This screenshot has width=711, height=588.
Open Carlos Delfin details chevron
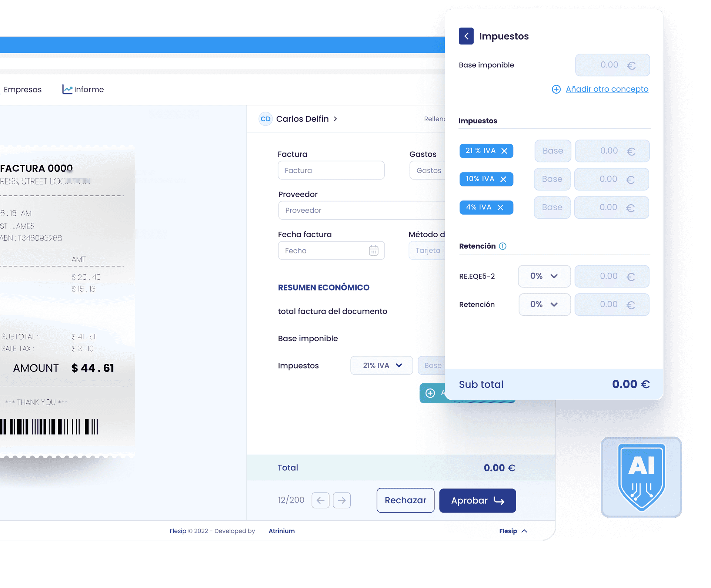pyautogui.click(x=336, y=119)
